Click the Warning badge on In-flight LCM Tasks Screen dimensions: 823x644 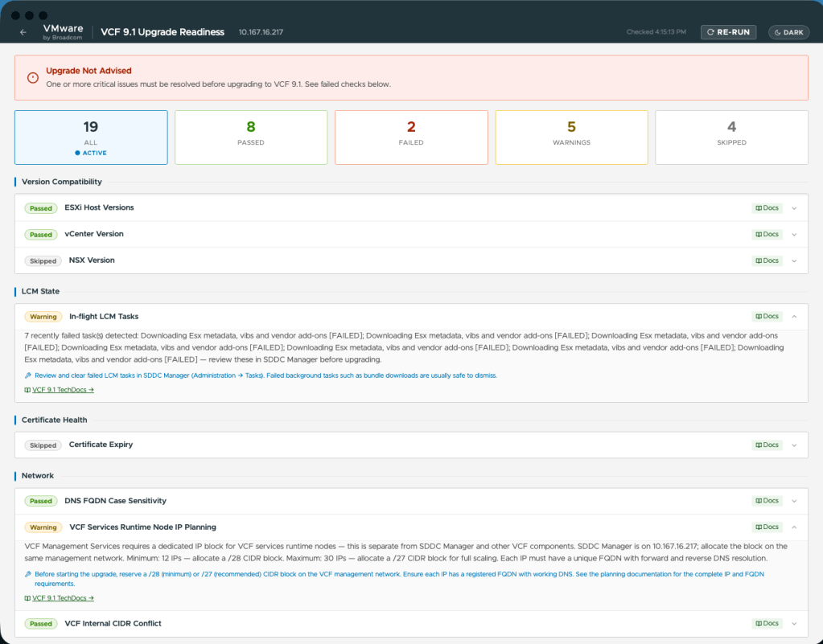(43, 317)
